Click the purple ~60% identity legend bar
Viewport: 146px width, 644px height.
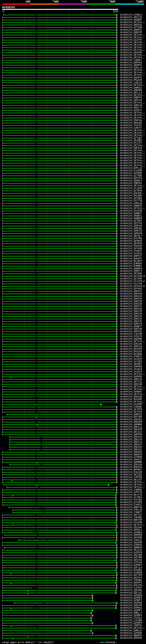[x=73, y=4]
